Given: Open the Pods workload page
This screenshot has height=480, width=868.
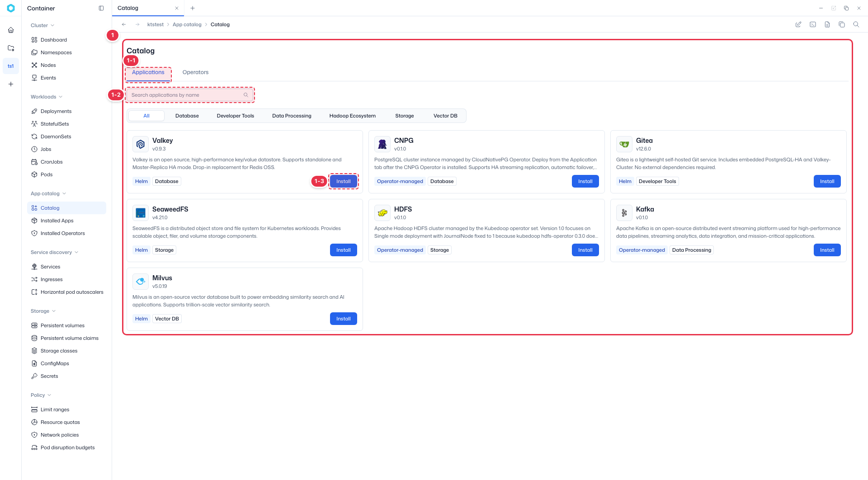Looking at the screenshot, I should click(x=66, y=174).
